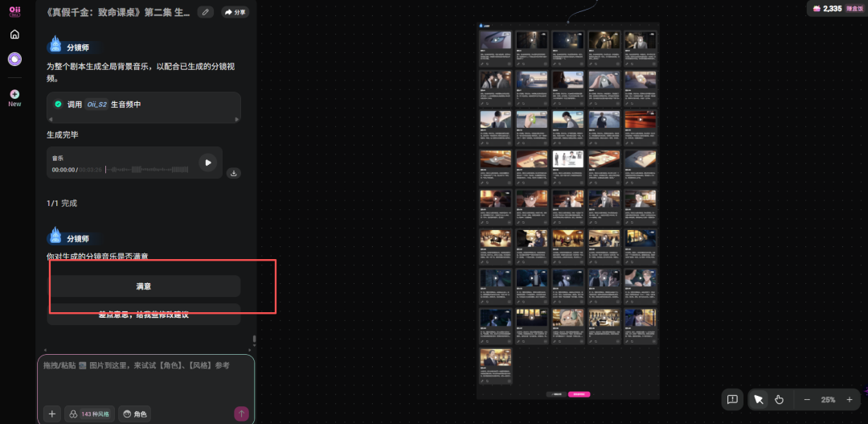Click the pink button below storyboard grid
This screenshot has width=868, height=424.
pyautogui.click(x=579, y=394)
